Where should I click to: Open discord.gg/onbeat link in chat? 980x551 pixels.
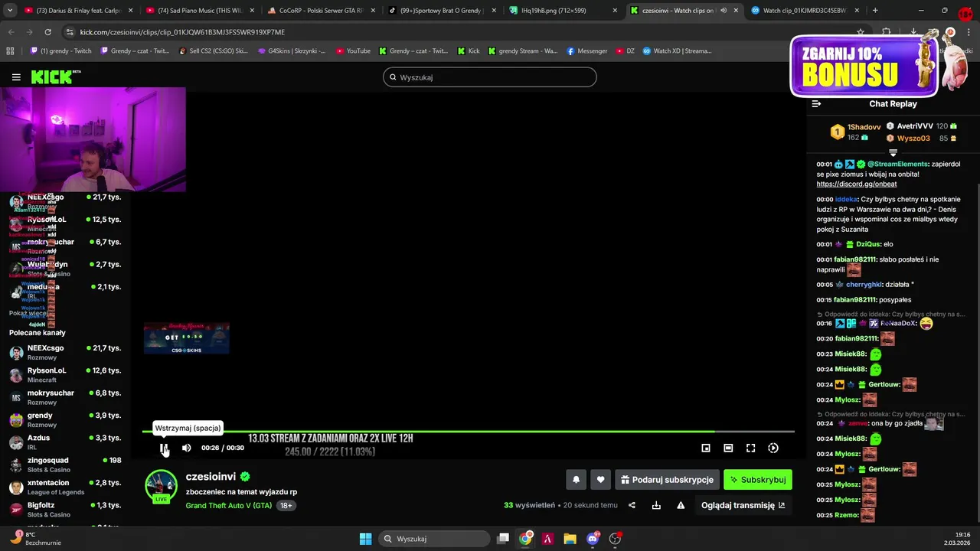856,184
